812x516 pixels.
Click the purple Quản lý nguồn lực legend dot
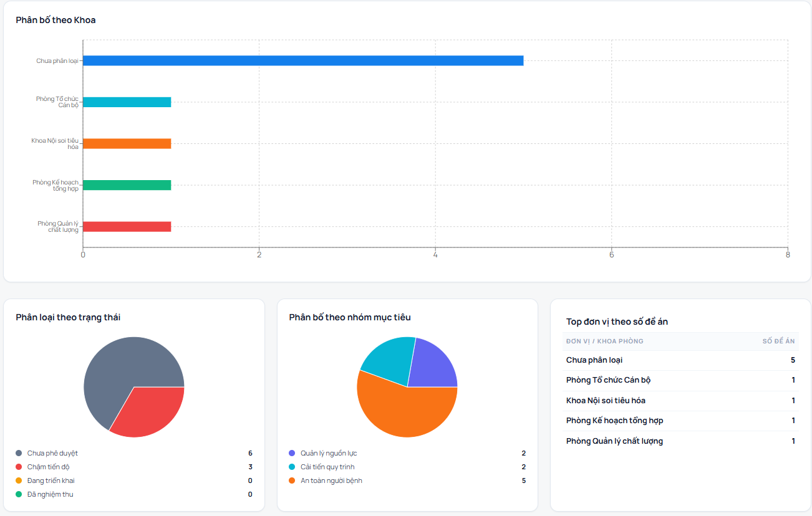(292, 453)
